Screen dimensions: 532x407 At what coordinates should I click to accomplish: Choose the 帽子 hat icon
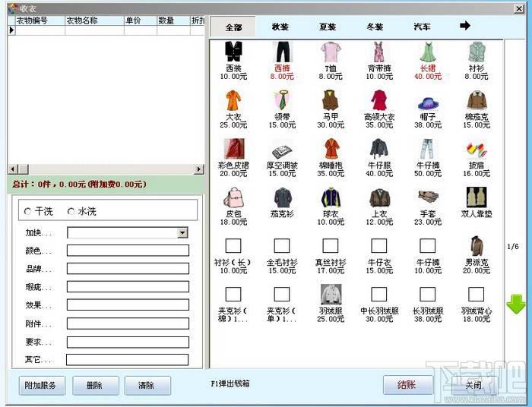click(x=428, y=103)
